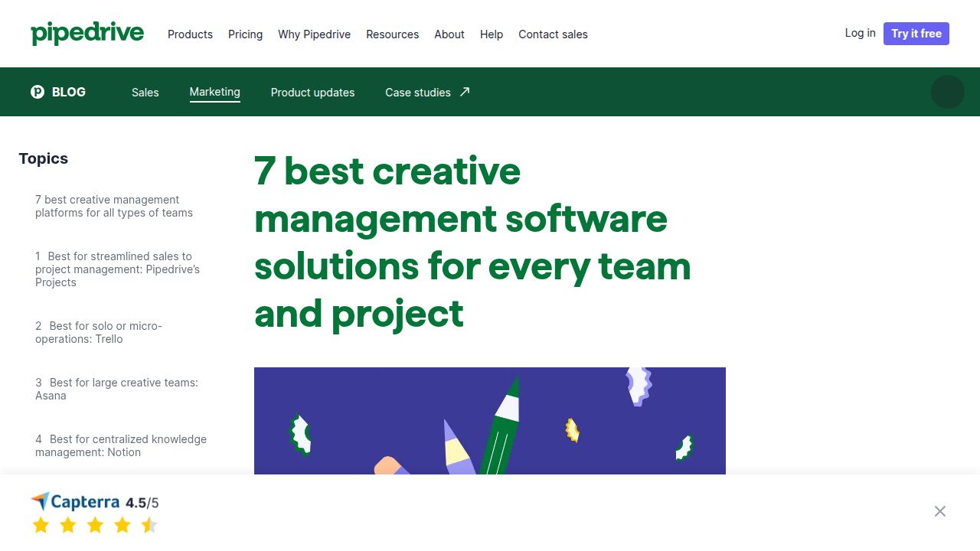Open the Help menu item
980x551 pixels.
tap(492, 34)
